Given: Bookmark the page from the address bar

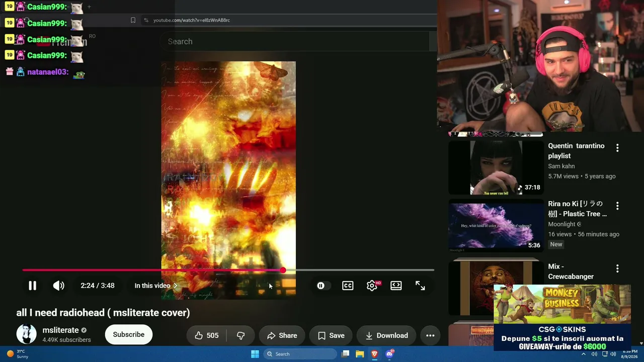Looking at the screenshot, I should pyautogui.click(x=133, y=20).
